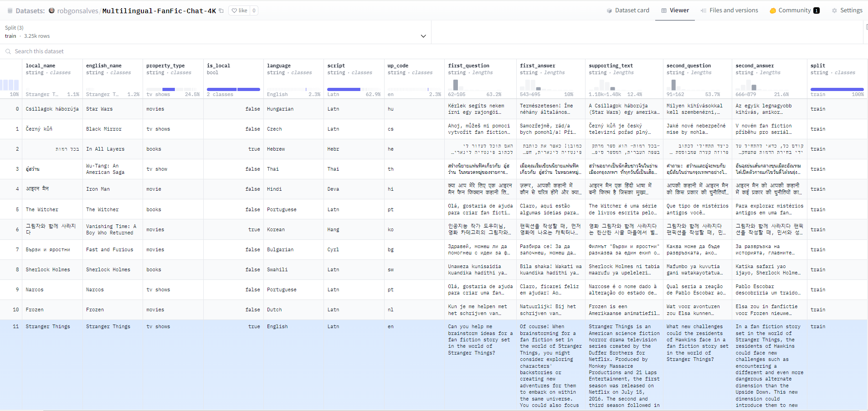Select the 'Narcos' english name cell
868x411 pixels.
click(113, 290)
